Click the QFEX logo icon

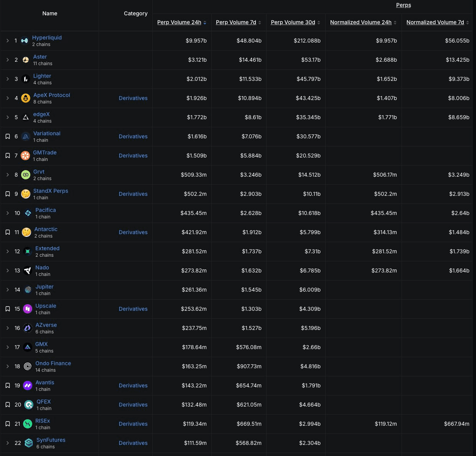pos(29,405)
